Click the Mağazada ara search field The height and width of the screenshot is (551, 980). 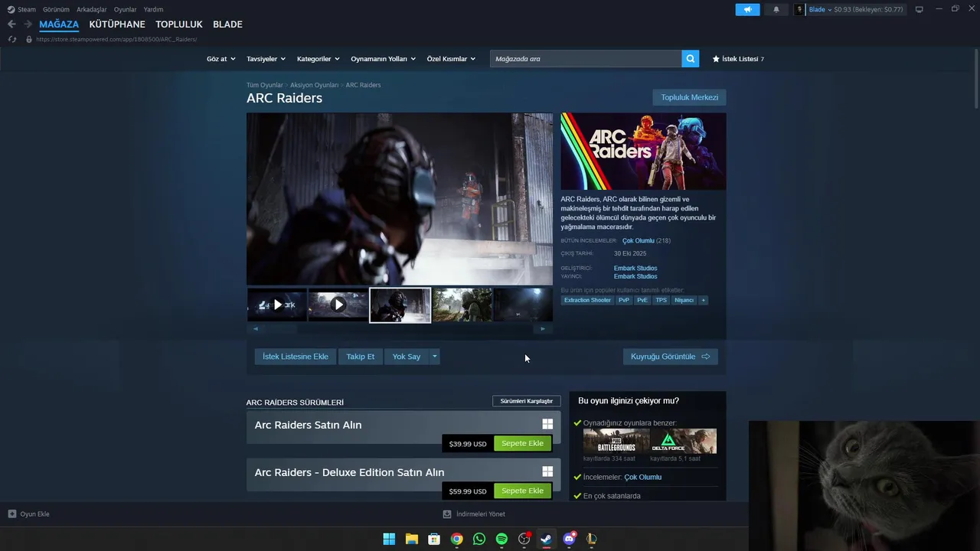click(x=586, y=59)
